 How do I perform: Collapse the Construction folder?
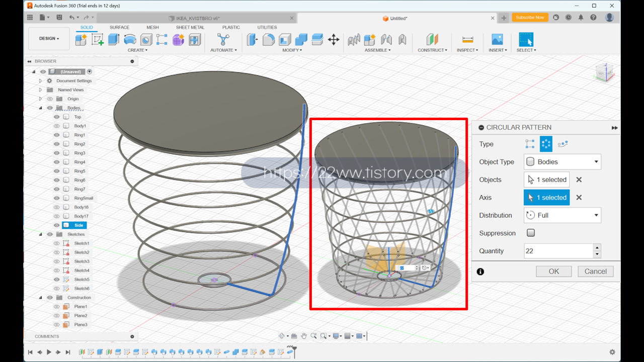(x=41, y=298)
